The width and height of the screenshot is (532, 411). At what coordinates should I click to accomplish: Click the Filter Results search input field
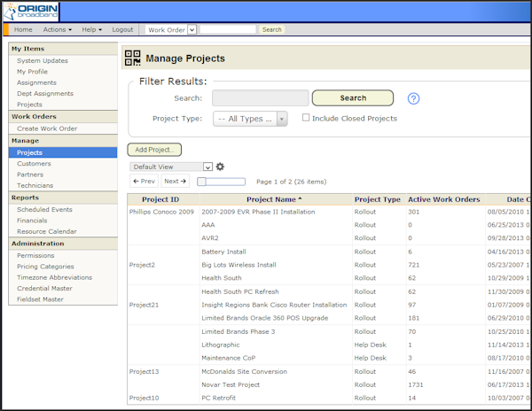(x=260, y=98)
